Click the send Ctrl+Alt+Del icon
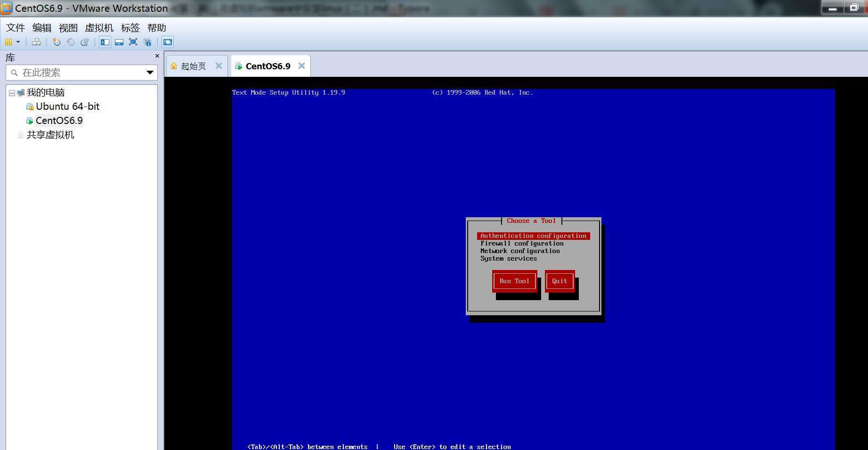This screenshot has width=868, height=450. [36, 42]
